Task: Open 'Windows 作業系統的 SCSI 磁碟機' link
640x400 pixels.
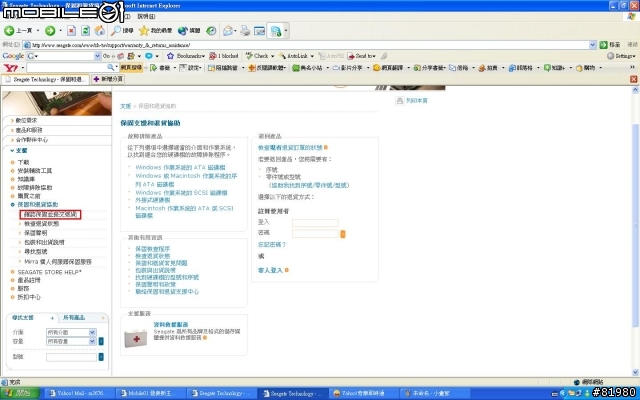Action: (181, 193)
